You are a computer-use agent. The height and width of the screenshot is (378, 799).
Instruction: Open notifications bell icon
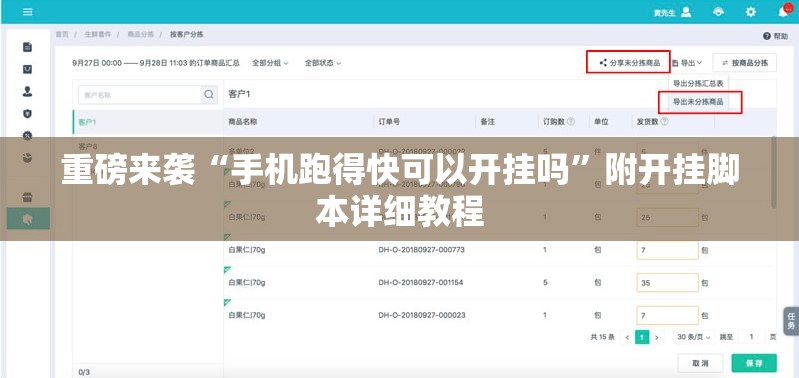(x=784, y=12)
